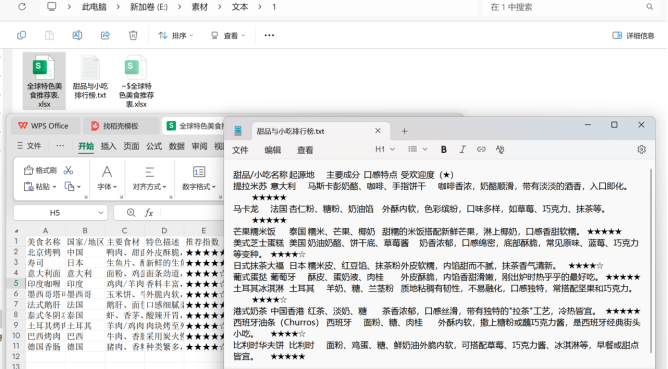The image size is (668, 369).
Task: Open the 查看 view dropdown in Explorer
Action: (x=228, y=35)
